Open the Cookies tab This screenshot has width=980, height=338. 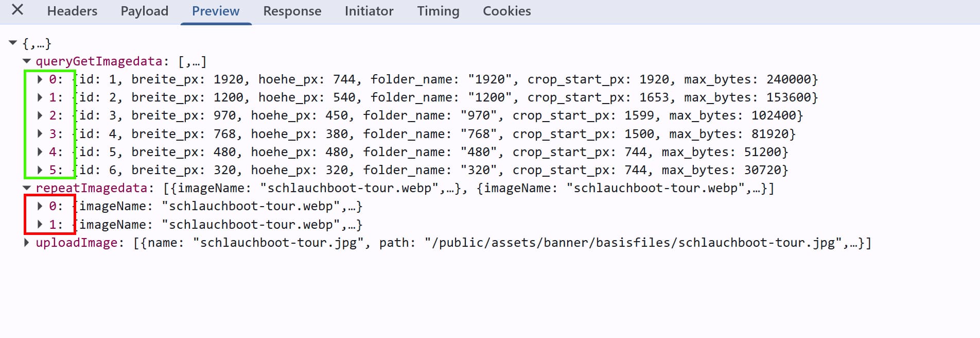506,11
